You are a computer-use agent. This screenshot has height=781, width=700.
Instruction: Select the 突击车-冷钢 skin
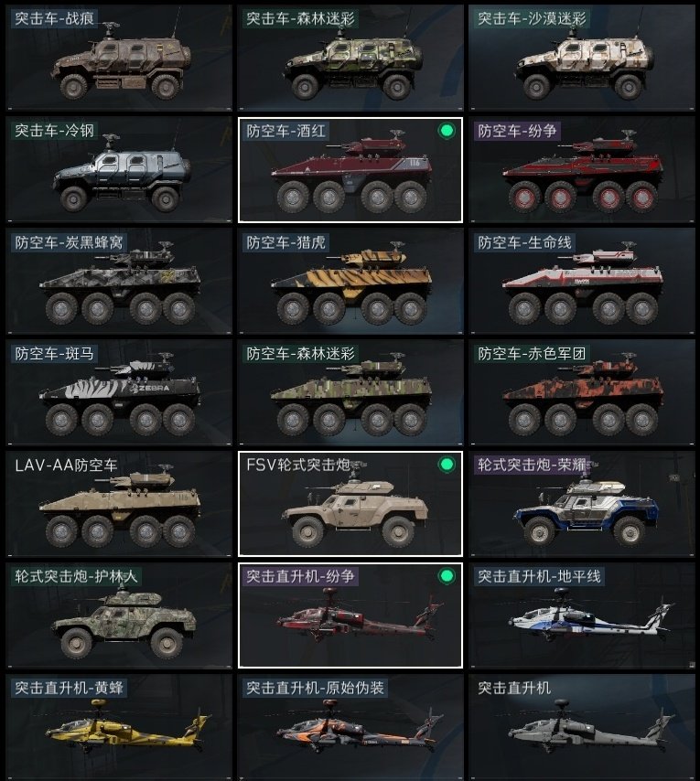point(119,170)
